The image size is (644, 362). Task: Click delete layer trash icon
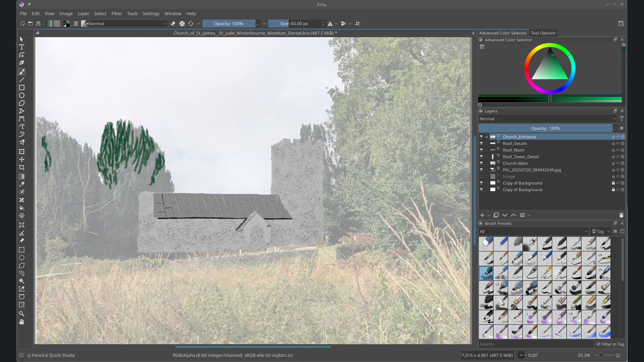(621, 215)
